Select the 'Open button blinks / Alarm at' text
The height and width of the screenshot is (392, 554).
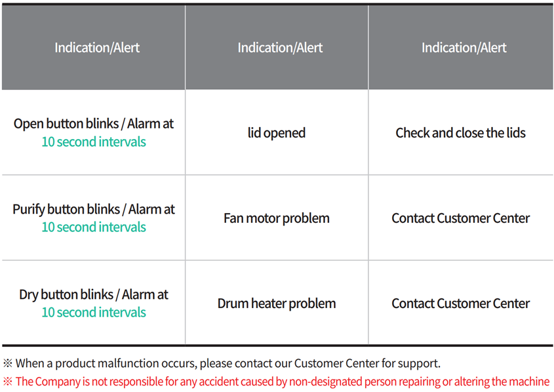tap(94, 124)
